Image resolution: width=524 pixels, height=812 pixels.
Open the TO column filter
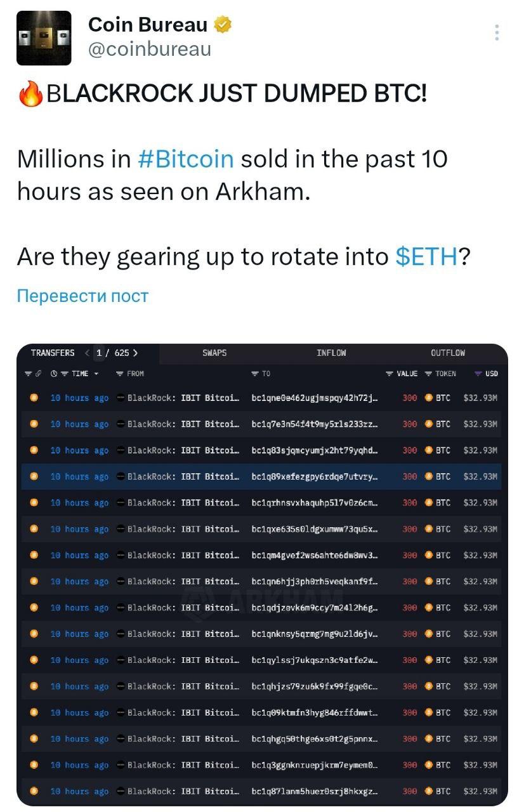[x=261, y=374]
